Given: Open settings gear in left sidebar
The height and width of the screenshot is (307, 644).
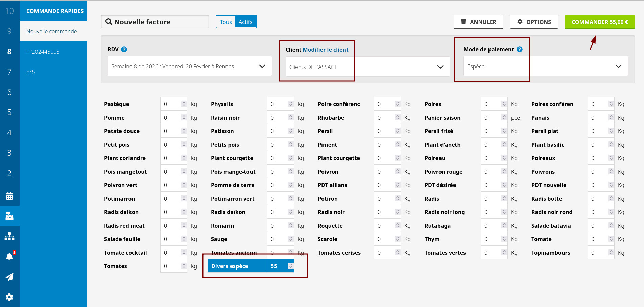Looking at the screenshot, I should pyautogui.click(x=9, y=297).
